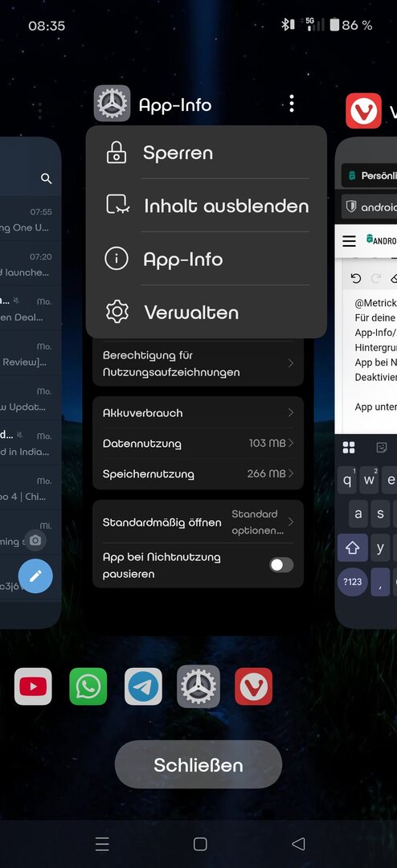Open Datennutzung 103 MB details
397x868 pixels.
(198, 444)
